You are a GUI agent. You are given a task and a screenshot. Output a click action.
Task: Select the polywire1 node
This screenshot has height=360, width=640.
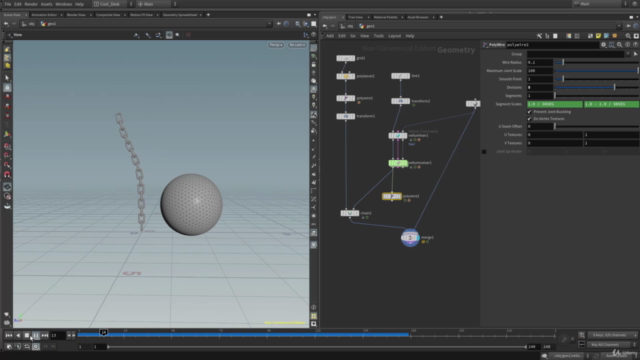tap(346, 98)
